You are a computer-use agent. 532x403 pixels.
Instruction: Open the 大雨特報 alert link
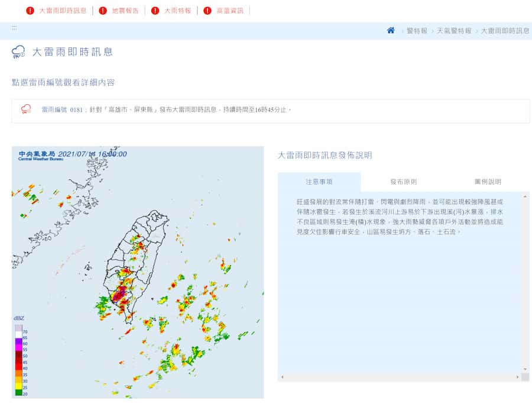pos(178,11)
